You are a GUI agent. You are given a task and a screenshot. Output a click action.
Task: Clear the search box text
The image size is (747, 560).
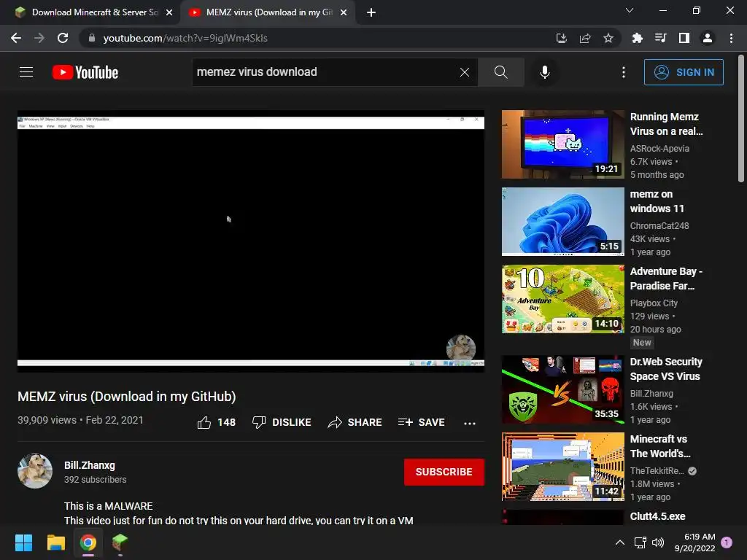pos(465,72)
